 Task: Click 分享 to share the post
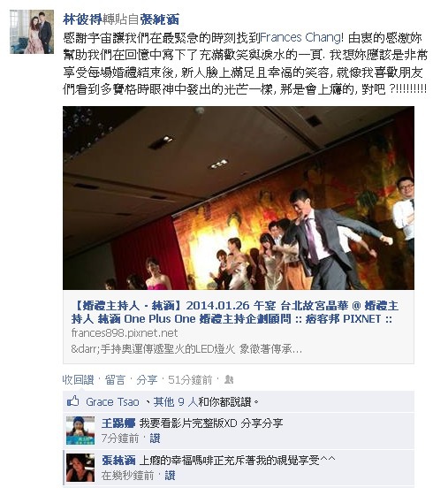pyautogui.click(x=147, y=379)
